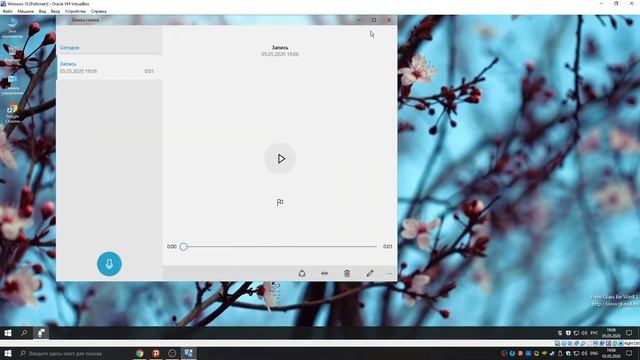This screenshot has width=640, height=360.
Task: Open the Машина menu in VirtualBox
Action: point(25,11)
